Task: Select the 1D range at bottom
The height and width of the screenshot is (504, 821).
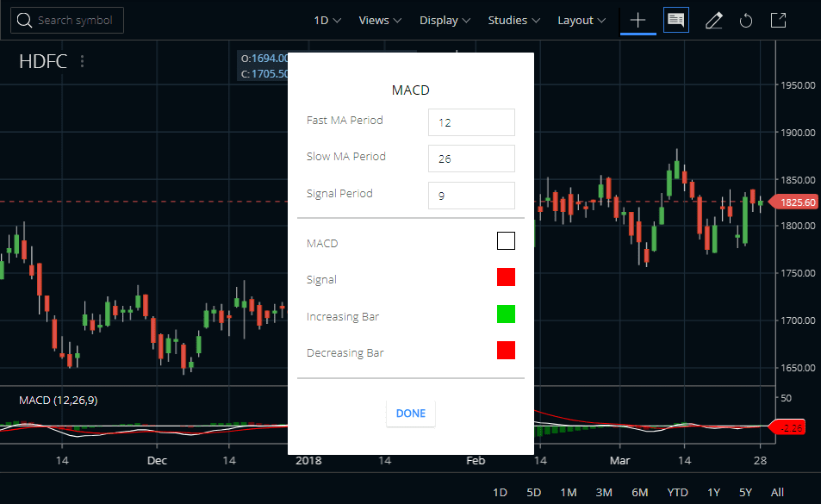Action: pyautogui.click(x=500, y=493)
